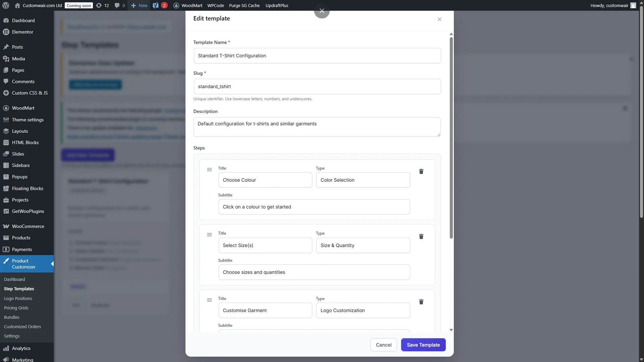Open WooCommerce menu
The image size is (644, 362).
27,226
